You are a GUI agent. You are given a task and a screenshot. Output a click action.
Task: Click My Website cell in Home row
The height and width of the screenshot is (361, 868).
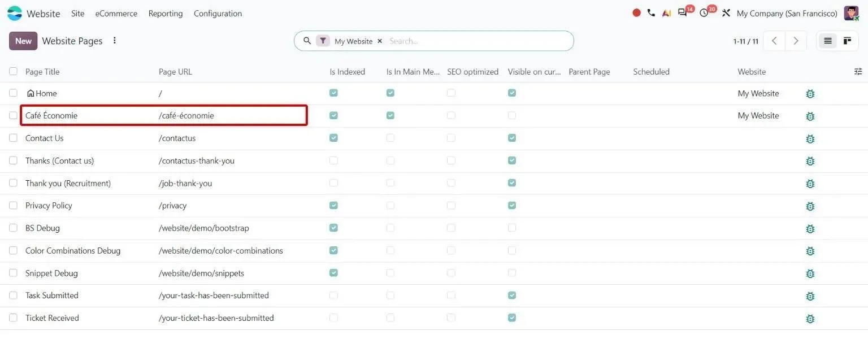(758, 94)
